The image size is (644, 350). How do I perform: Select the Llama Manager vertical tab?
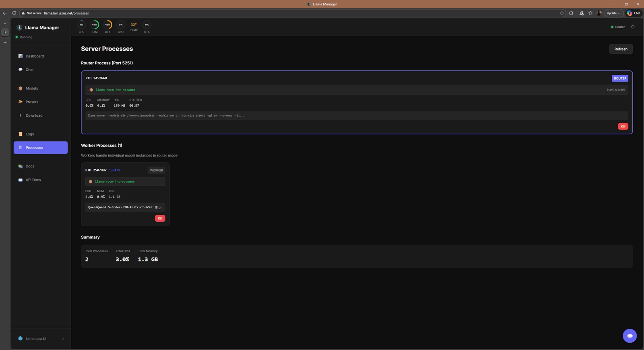click(x=5, y=32)
